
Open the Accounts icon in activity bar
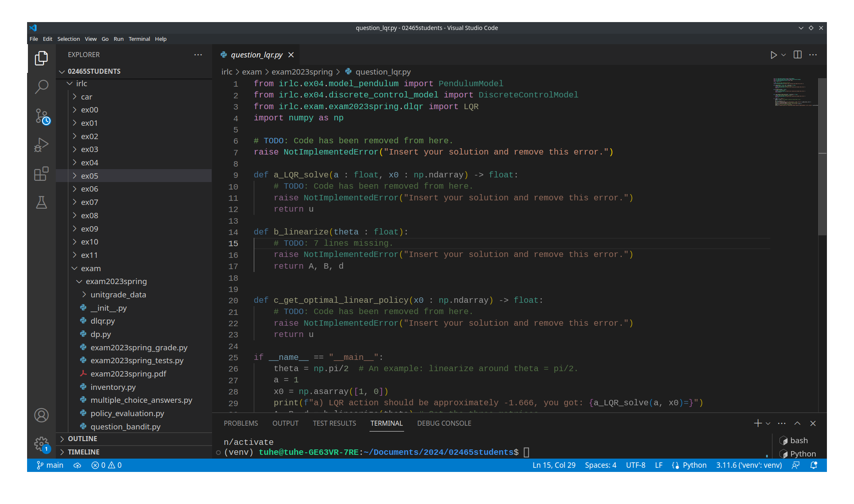41,415
